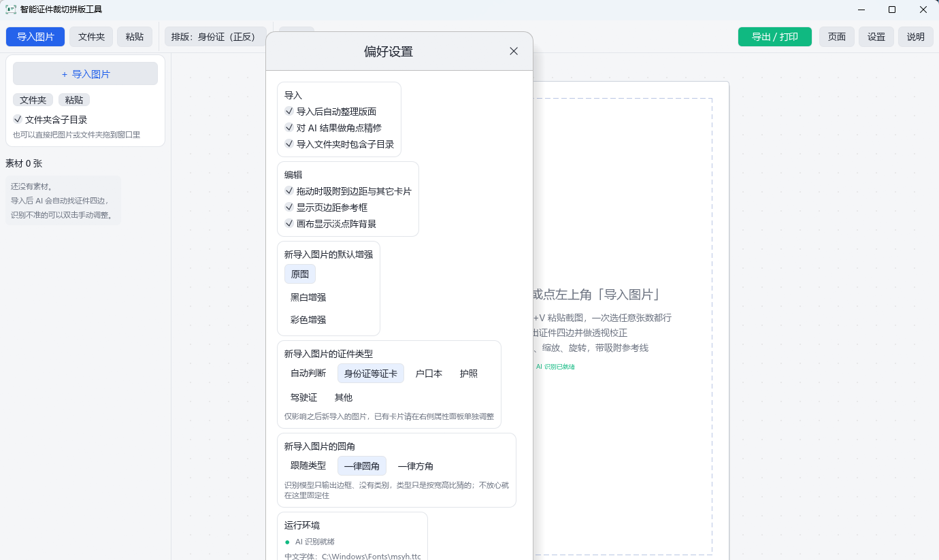Click the app icon in the title bar

coord(11,10)
